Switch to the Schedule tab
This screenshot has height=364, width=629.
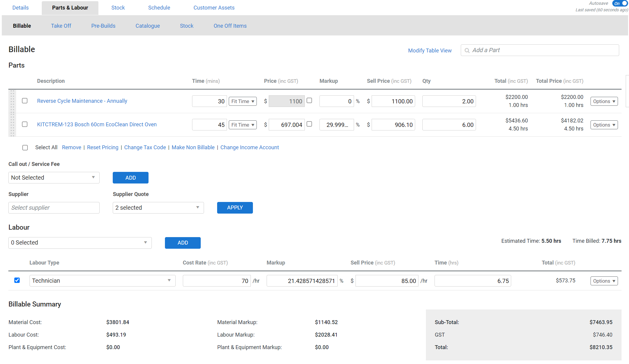click(159, 8)
